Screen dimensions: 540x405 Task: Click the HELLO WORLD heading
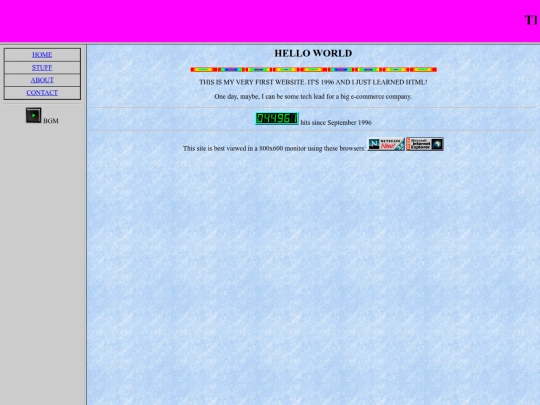click(313, 53)
